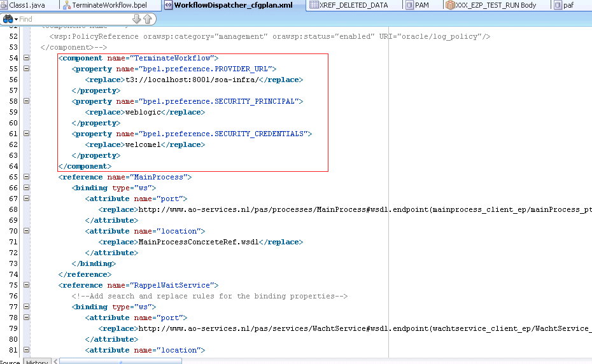
Task: Click the TerminateWorkflow.bpel file icon
Action: pyautogui.click(x=67, y=5)
